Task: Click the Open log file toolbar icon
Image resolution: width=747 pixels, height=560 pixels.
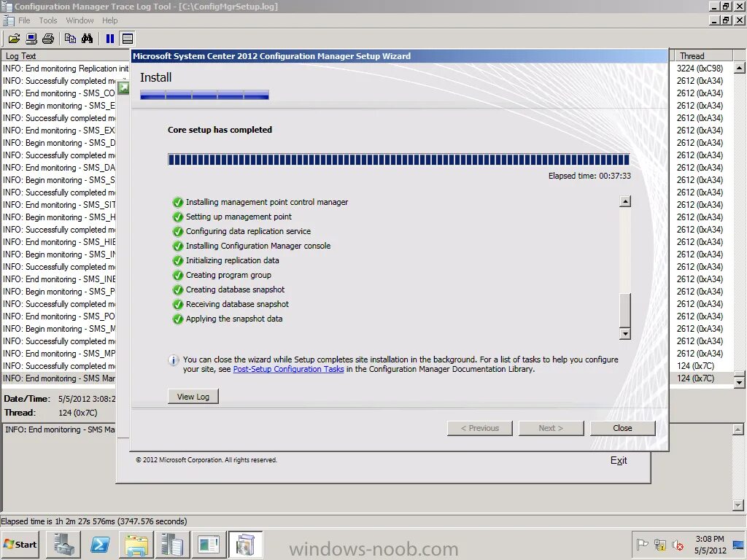Action: pyautogui.click(x=14, y=39)
